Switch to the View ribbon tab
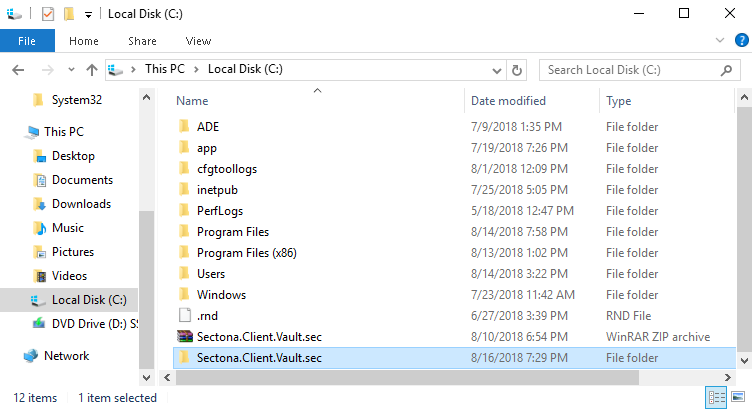The width and height of the screenshot is (752, 409). [198, 41]
